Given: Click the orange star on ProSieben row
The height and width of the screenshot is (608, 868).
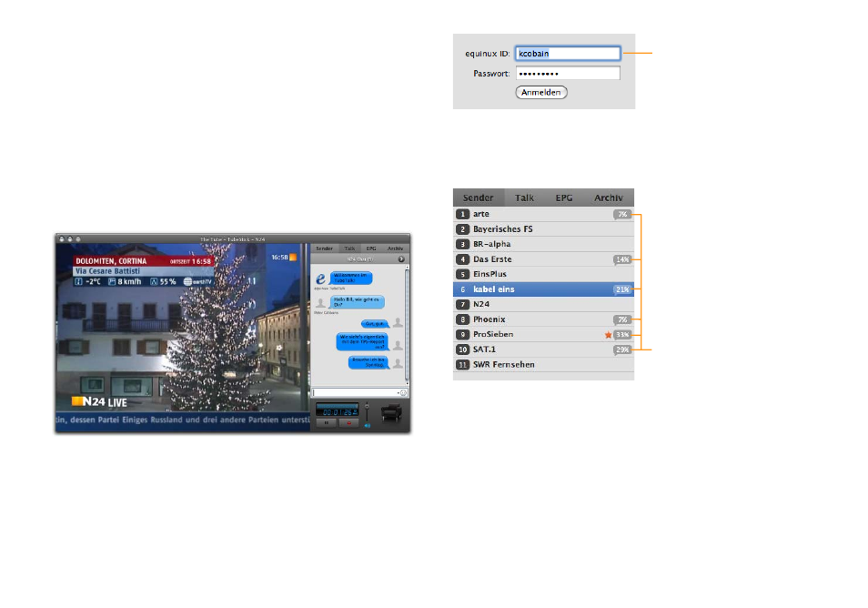Looking at the screenshot, I should 608,334.
